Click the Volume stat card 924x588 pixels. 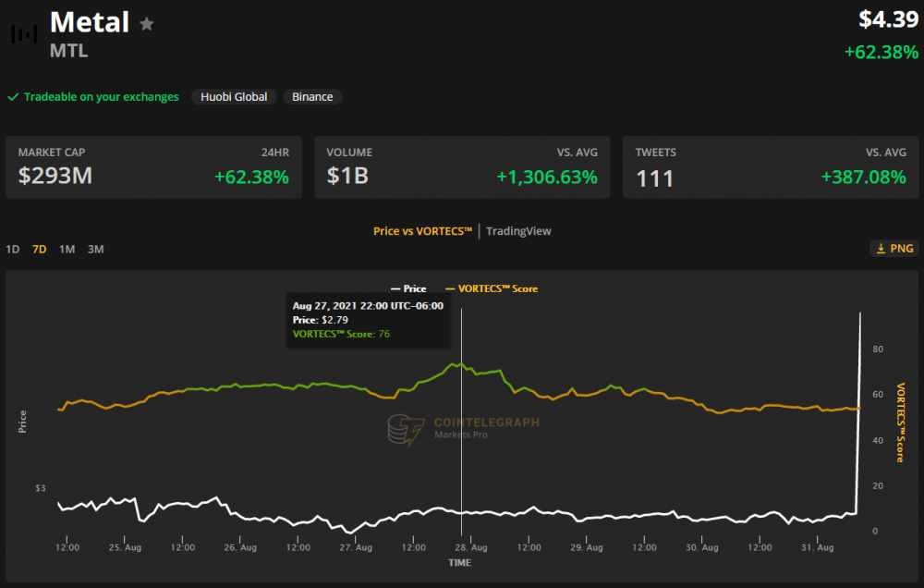462,167
